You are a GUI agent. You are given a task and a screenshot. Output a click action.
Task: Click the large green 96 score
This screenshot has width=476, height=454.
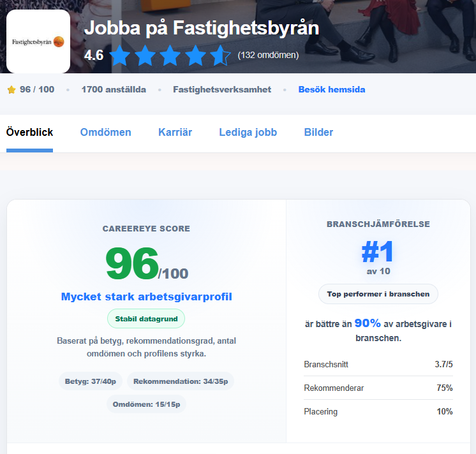(132, 263)
